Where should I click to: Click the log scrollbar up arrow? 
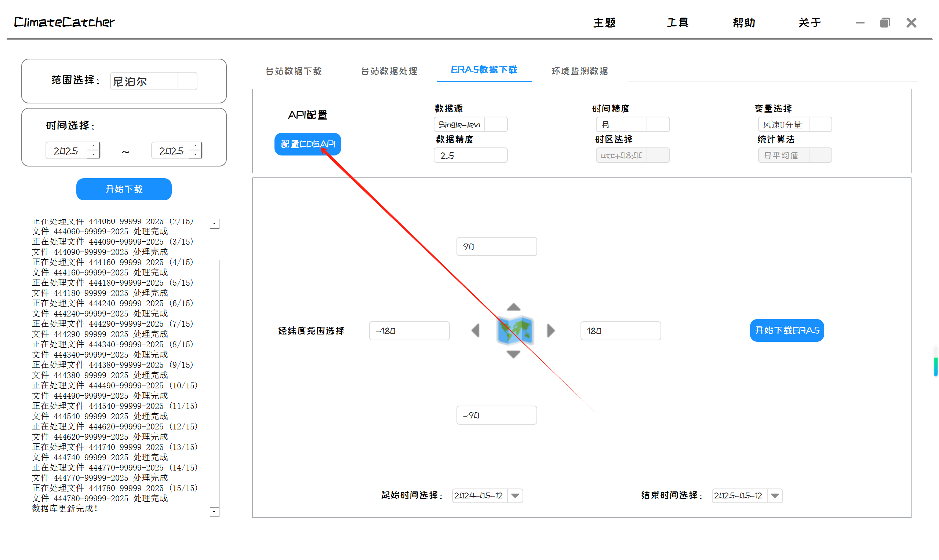point(214,224)
